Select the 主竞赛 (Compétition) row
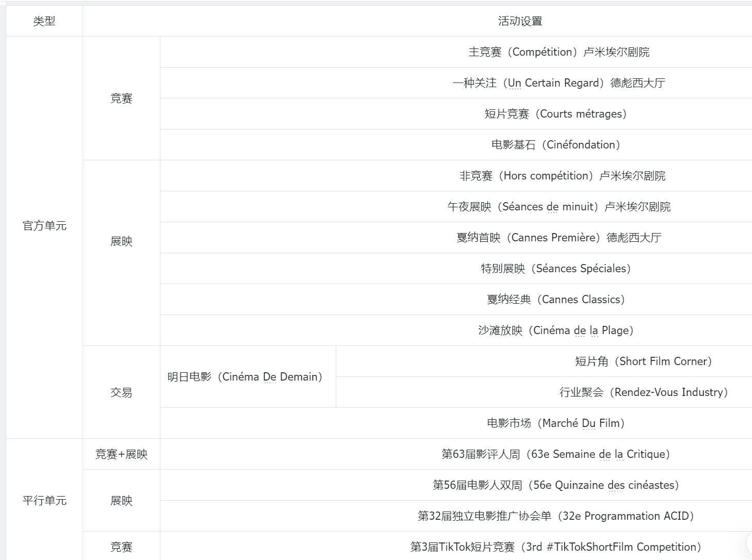The image size is (752, 560). click(x=559, y=52)
